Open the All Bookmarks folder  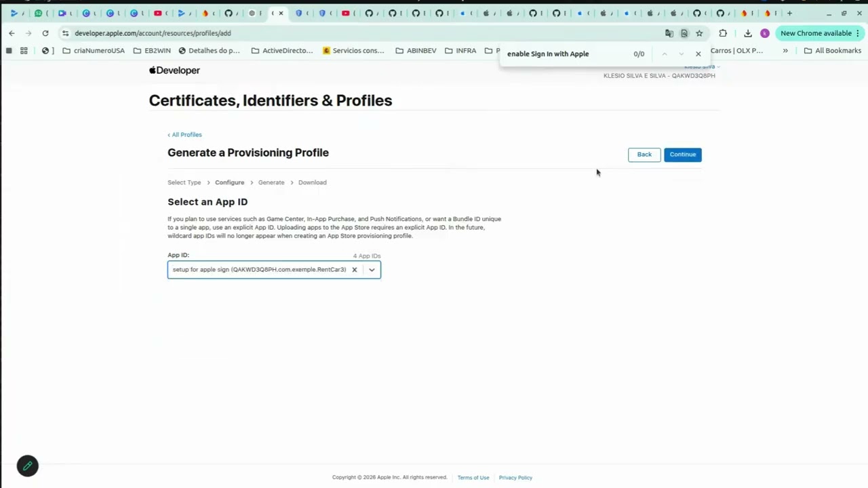point(832,51)
